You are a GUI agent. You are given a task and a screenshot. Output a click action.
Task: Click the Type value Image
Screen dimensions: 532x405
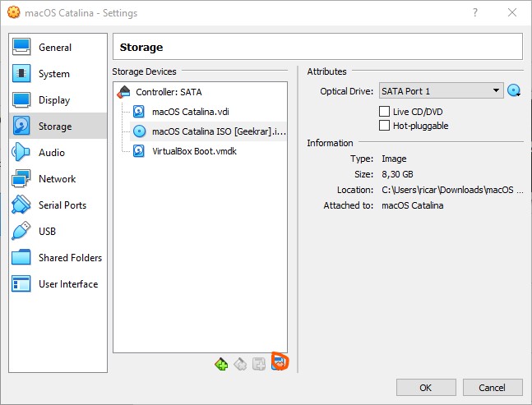[x=394, y=159]
